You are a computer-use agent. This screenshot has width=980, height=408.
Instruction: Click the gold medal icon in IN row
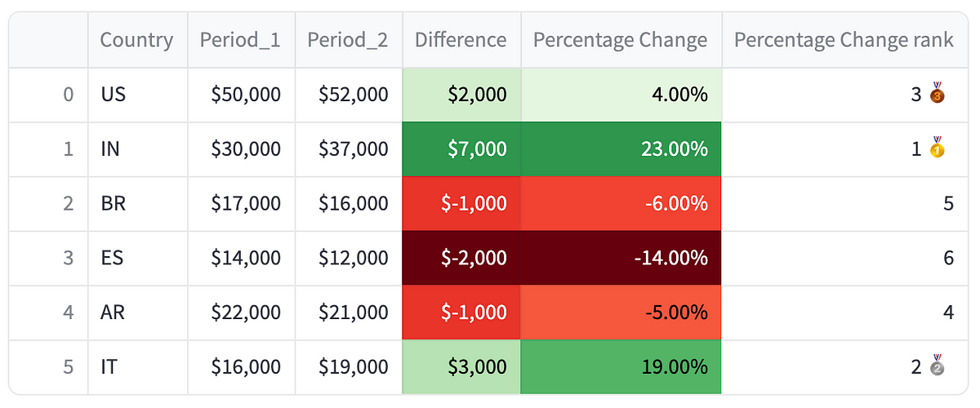[937, 149]
